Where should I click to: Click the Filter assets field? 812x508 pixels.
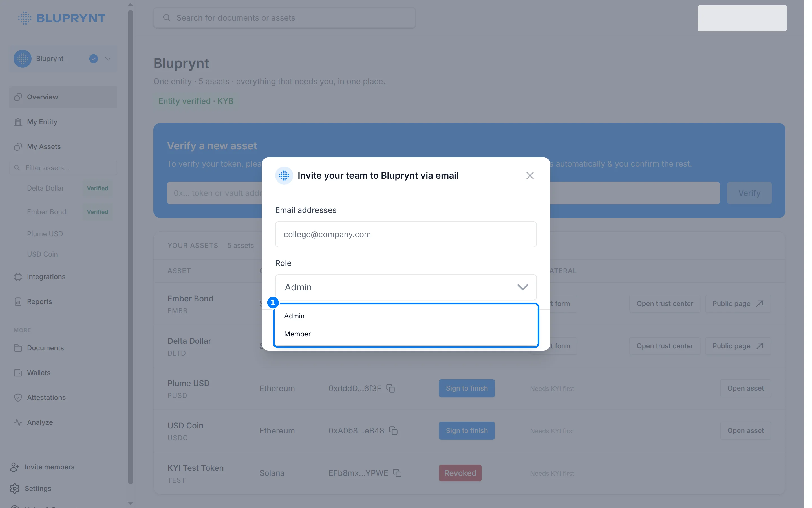point(63,168)
